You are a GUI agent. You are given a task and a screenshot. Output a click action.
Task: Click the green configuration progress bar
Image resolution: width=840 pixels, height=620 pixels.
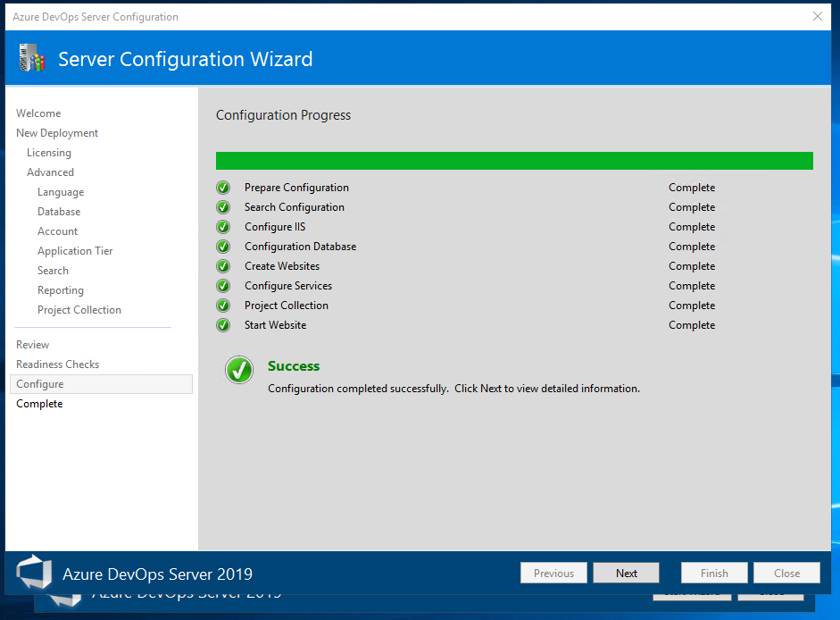click(514, 161)
